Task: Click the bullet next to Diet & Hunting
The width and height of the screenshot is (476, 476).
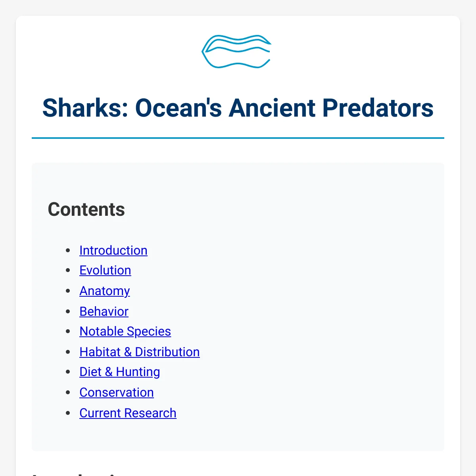Action: (x=68, y=372)
